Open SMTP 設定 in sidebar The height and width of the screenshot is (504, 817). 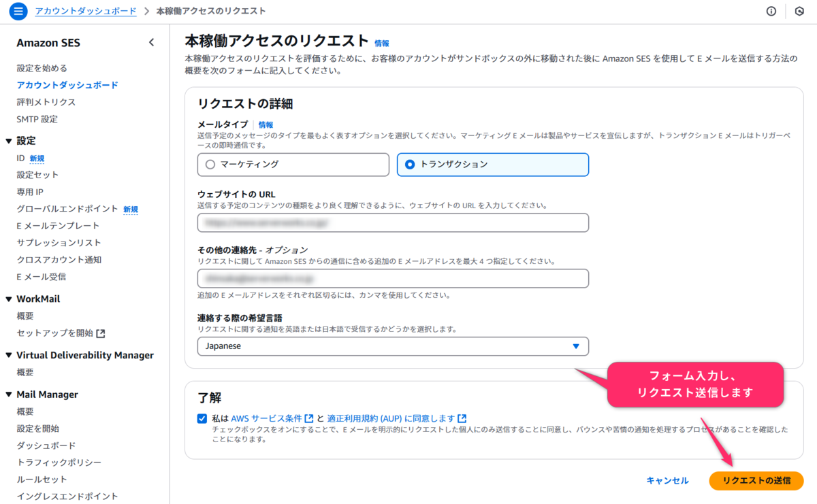point(37,119)
